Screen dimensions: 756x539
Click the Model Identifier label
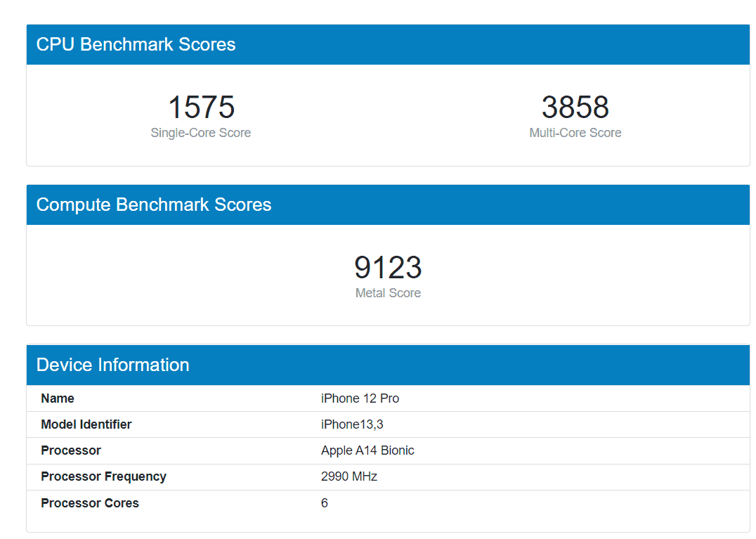pyautogui.click(x=86, y=424)
